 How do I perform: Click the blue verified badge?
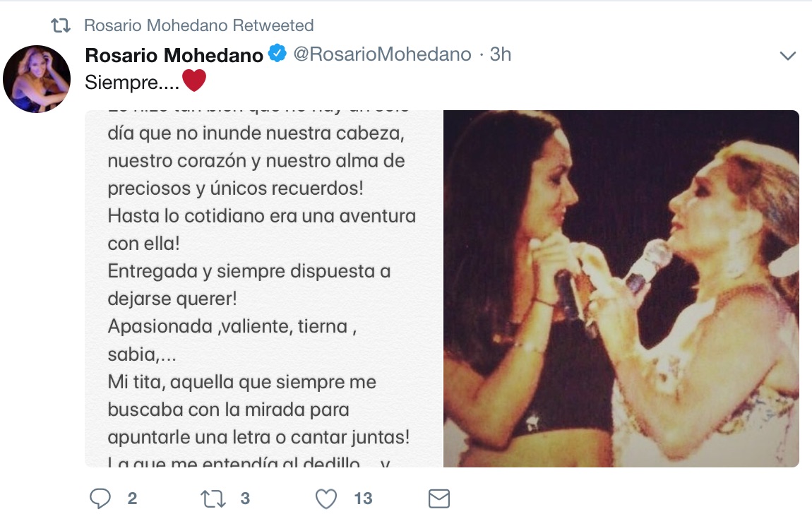[x=277, y=54]
